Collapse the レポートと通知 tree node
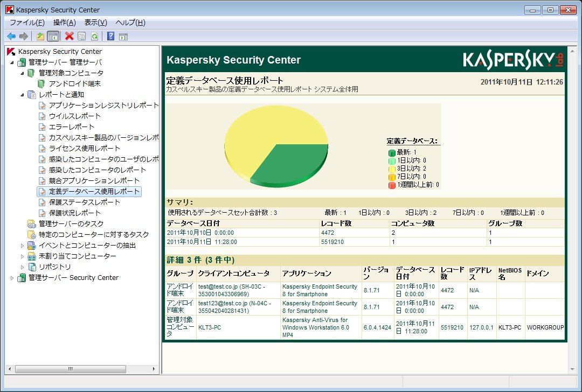Image resolution: width=582 pixels, height=392 pixels. click(22, 95)
